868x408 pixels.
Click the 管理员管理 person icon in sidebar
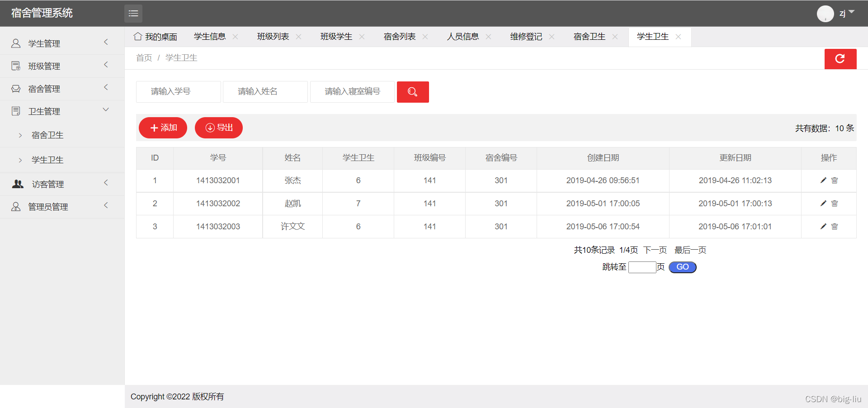16,207
